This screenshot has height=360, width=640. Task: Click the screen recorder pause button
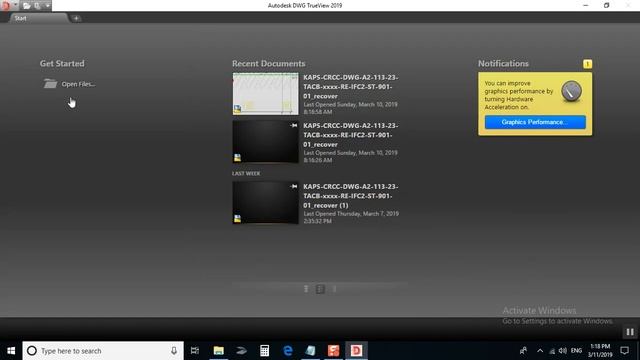[x=630, y=332]
